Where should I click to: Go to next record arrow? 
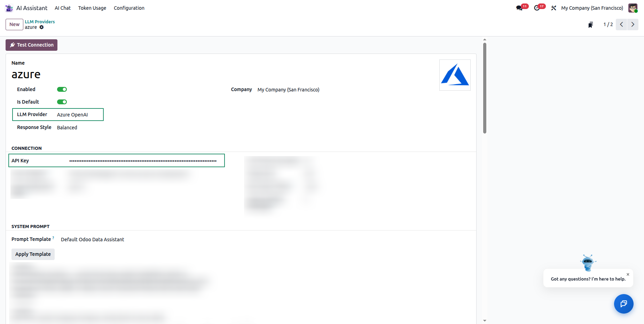pyautogui.click(x=633, y=24)
